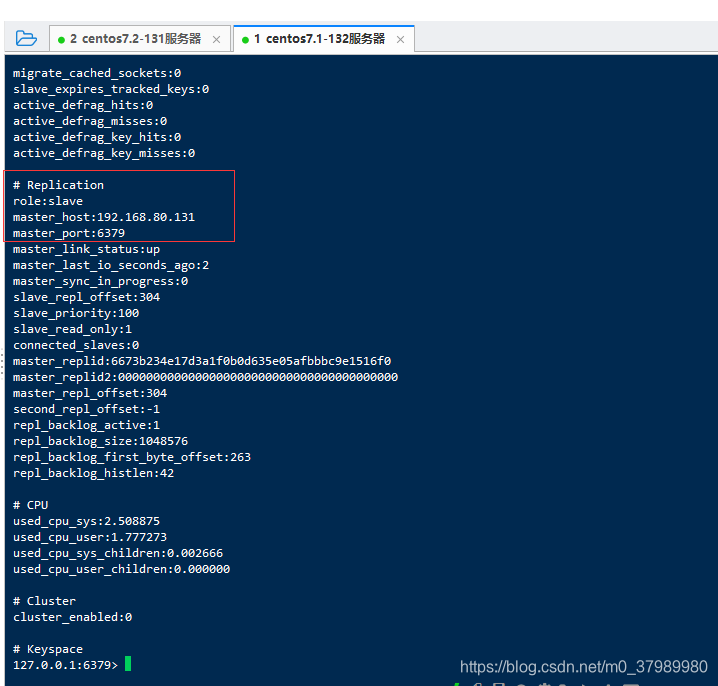
Task: Click master_repl_offset:304 line
Action: point(90,393)
